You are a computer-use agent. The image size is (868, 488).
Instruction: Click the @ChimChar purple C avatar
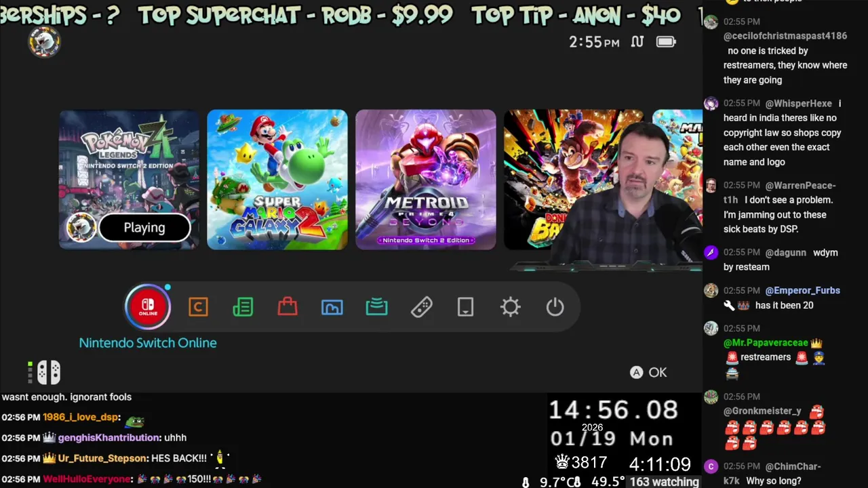tap(711, 466)
